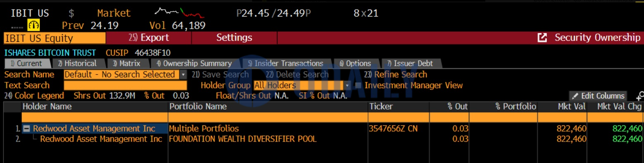644x163 pixels.
Task: Expand the Holder Group All Holders dropdown
Action: 347,86
